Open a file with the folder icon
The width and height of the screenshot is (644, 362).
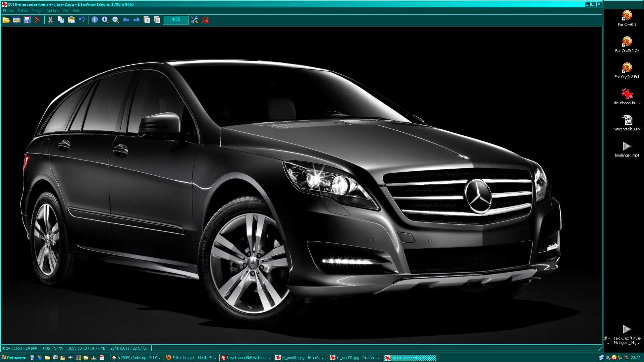6,20
